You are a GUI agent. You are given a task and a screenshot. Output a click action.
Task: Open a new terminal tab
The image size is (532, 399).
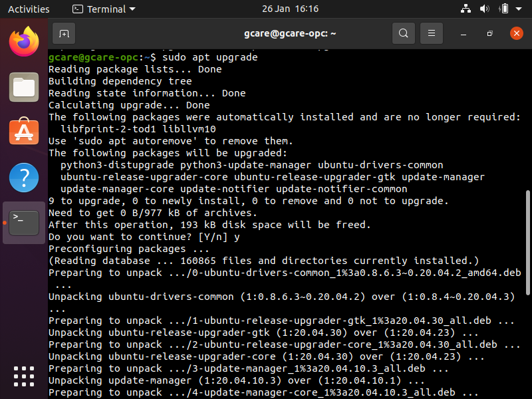64,34
